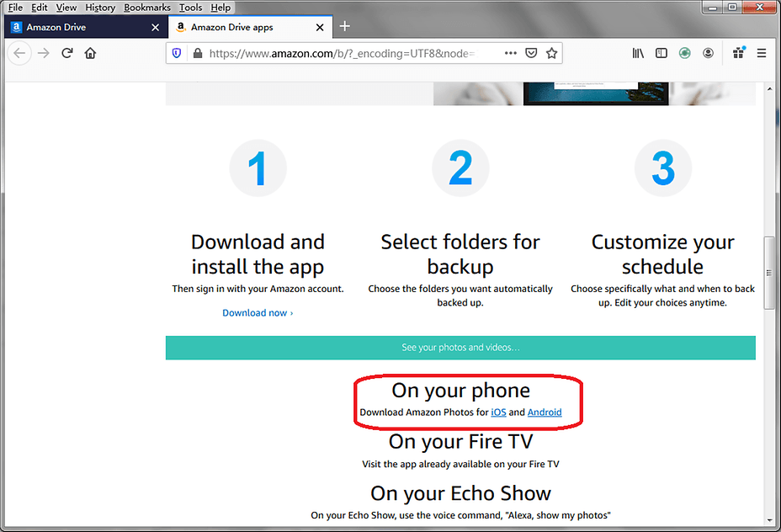The width and height of the screenshot is (781, 532).
Task: Open the Library panel
Action: click(x=638, y=53)
